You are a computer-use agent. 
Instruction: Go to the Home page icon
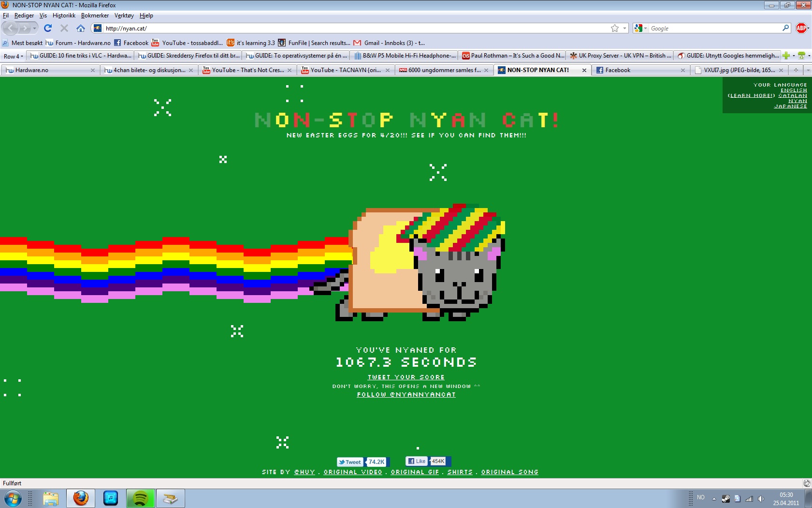click(x=81, y=28)
